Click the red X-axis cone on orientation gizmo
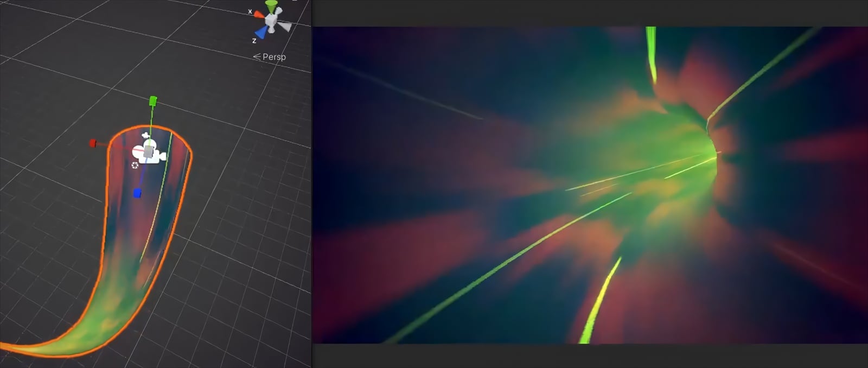 click(259, 15)
